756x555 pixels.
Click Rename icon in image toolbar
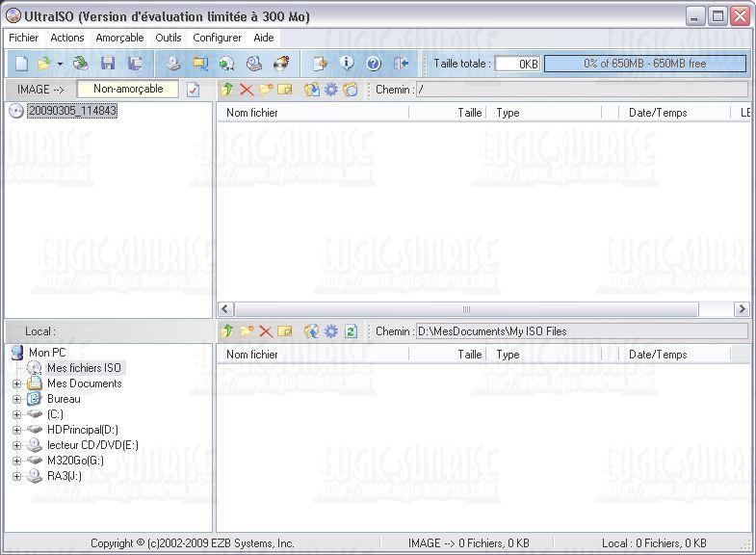coord(285,90)
